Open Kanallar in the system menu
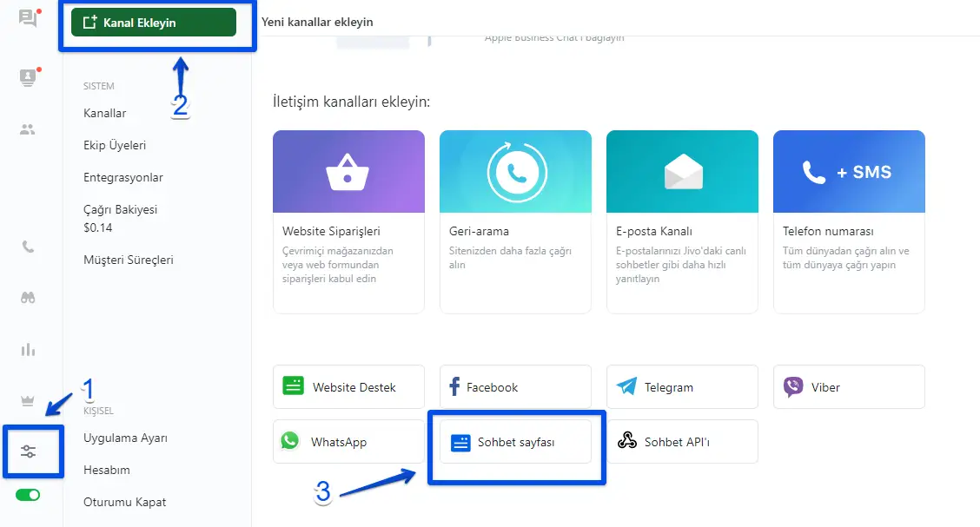This screenshot has width=980, height=527. 104,114
